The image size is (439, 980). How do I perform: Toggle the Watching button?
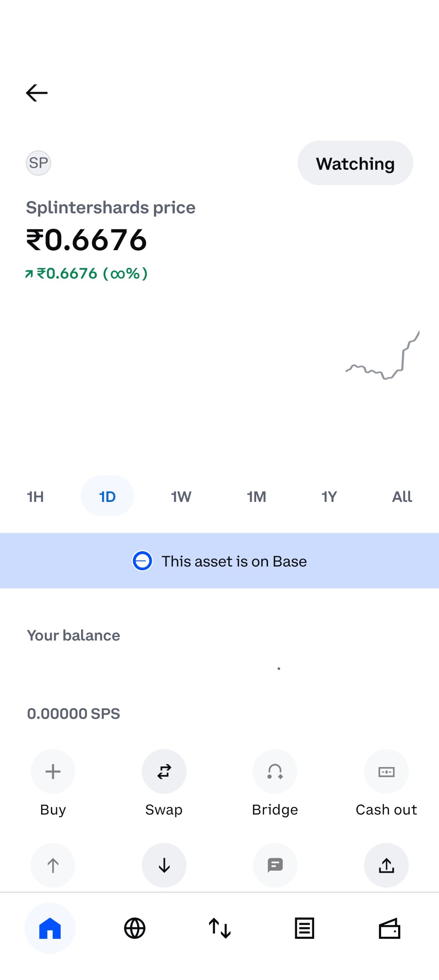(x=355, y=163)
